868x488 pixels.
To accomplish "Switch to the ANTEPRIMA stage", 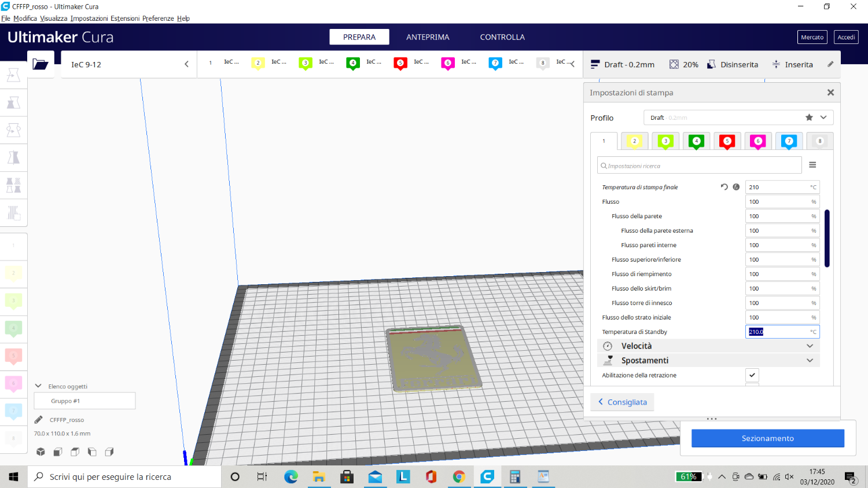I will [x=428, y=37].
